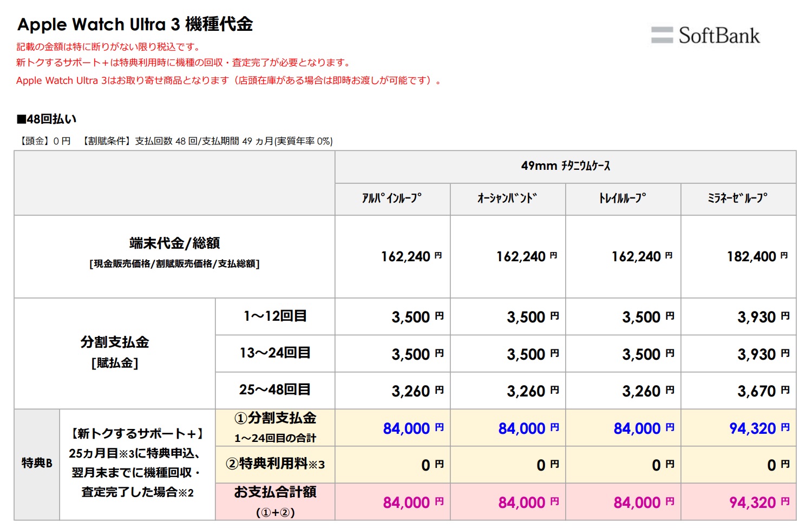Click the "13～24回目" row label

[x=275, y=353]
